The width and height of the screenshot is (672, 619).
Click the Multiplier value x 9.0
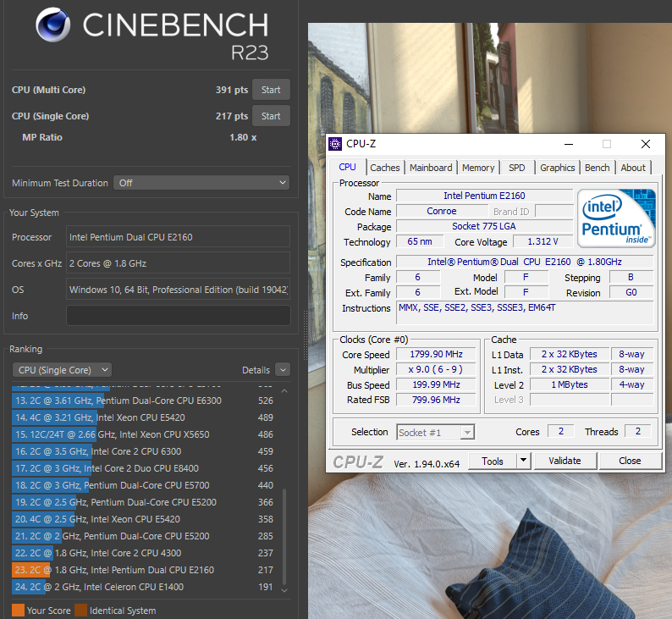(x=436, y=369)
